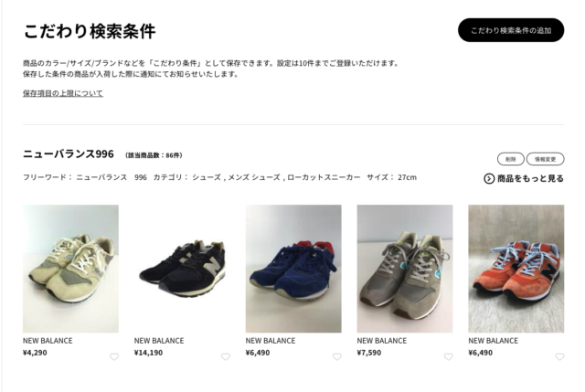Open the orange New Balance sneaker photo
Viewport: 585px width, 392px height.
pyautogui.click(x=516, y=269)
